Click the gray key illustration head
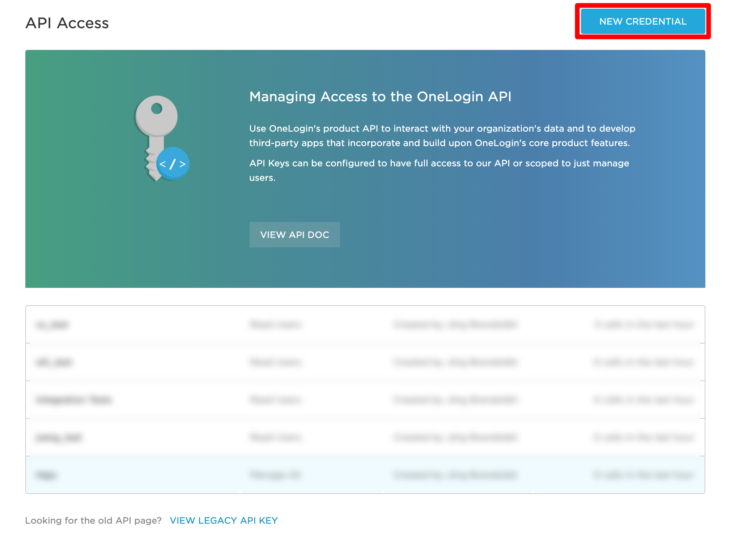This screenshot has height=541, width=756. [x=156, y=116]
